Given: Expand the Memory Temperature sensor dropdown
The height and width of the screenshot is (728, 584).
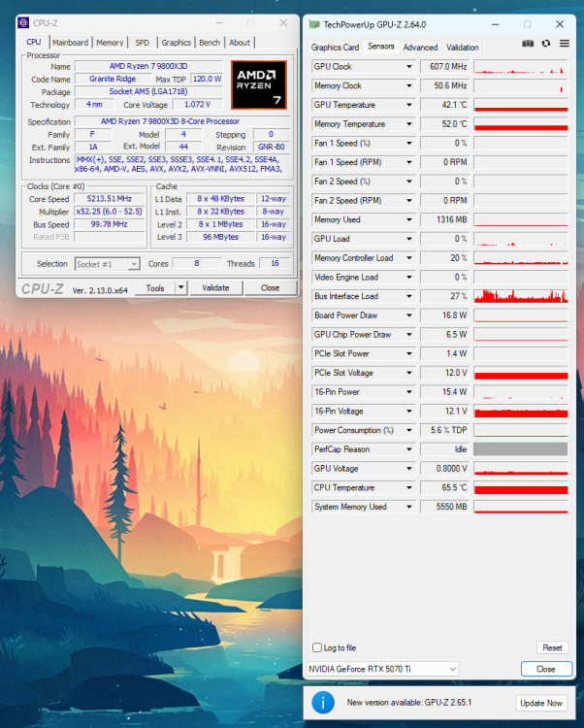Looking at the screenshot, I should click(409, 124).
